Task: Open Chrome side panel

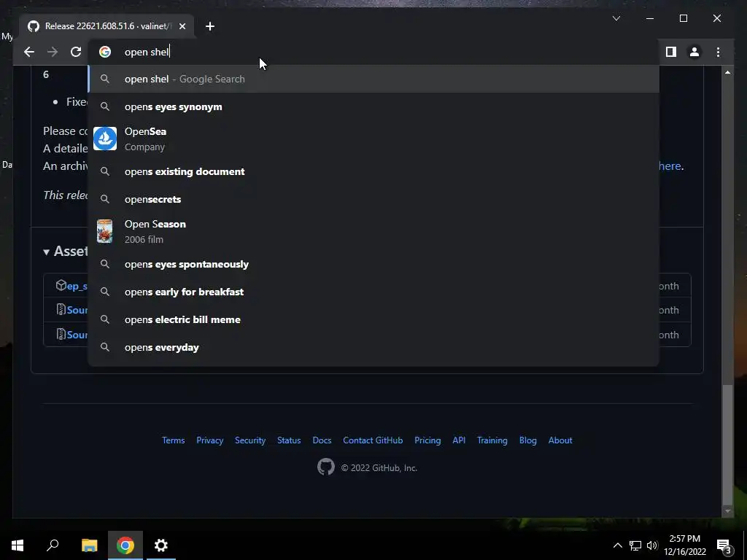Action: click(x=671, y=52)
